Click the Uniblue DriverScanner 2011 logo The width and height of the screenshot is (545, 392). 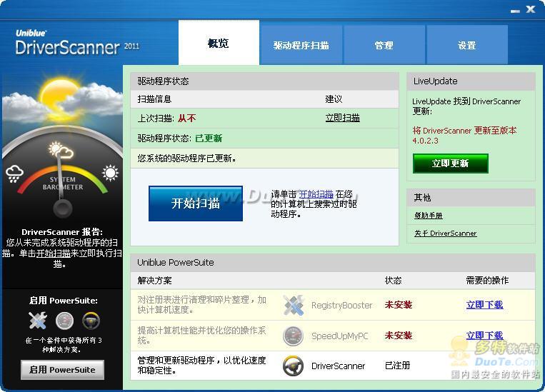click(77, 43)
